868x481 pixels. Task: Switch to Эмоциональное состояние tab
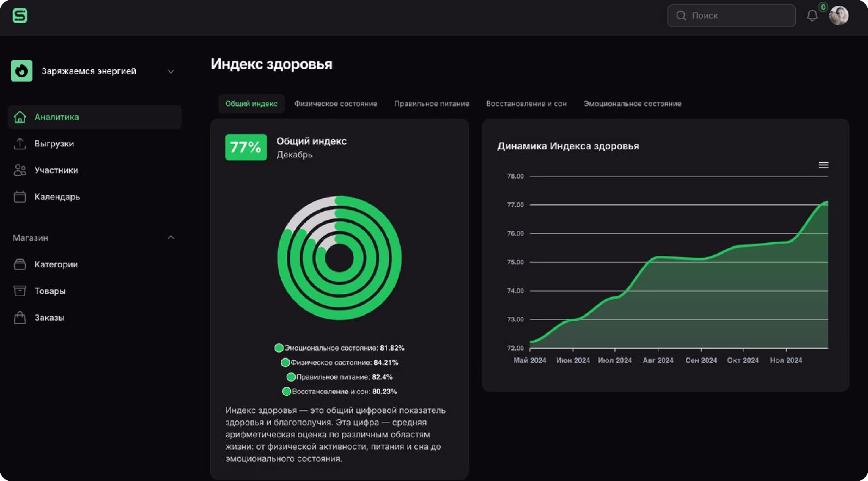[632, 104]
